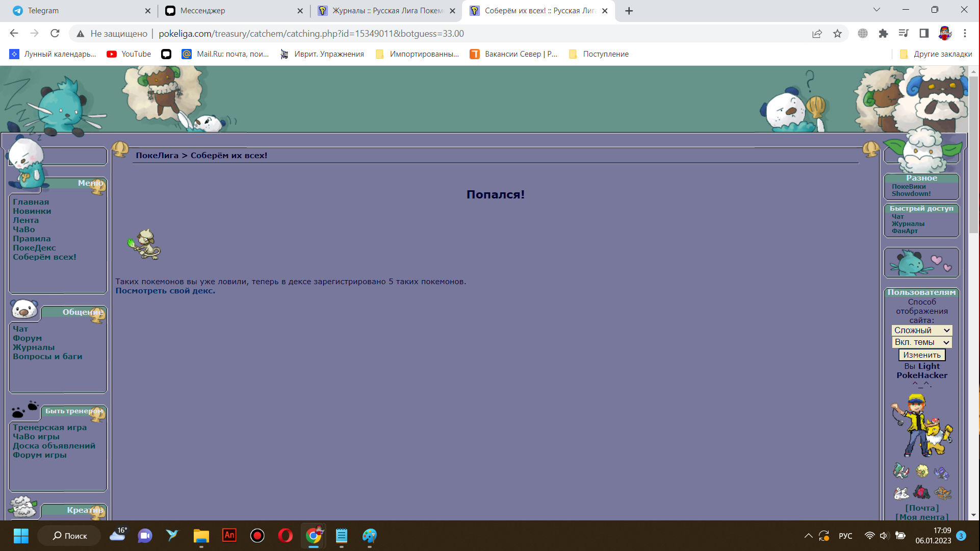Open File Explorer from taskbar
Screen dimensions: 980x551
click(x=201, y=536)
